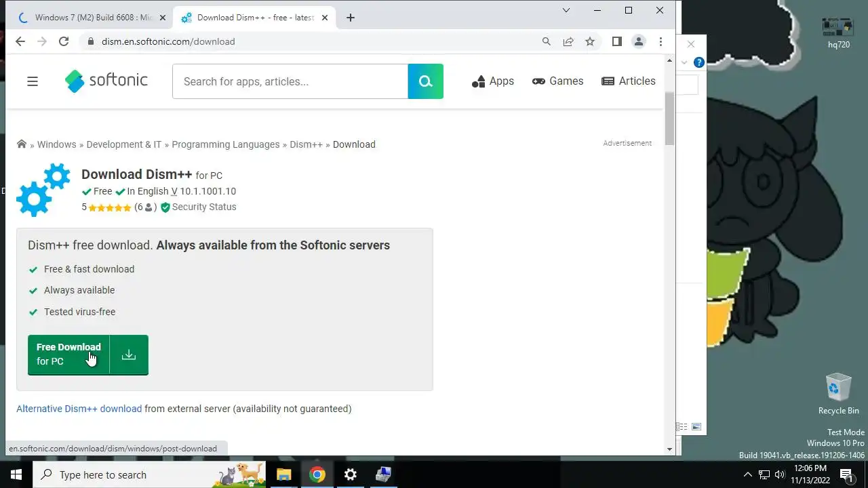Open the hq720 desktop icon
This screenshot has height=488, width=868.
838,33
